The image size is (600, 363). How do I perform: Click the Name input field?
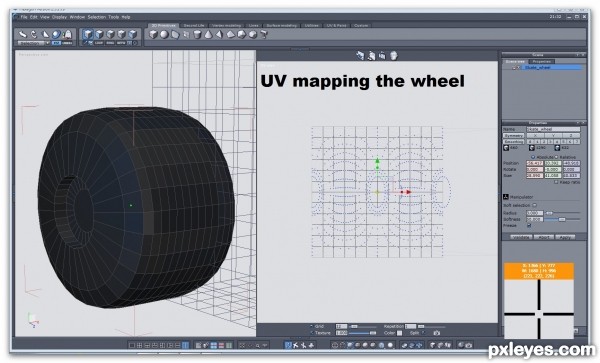pos(553,129)
